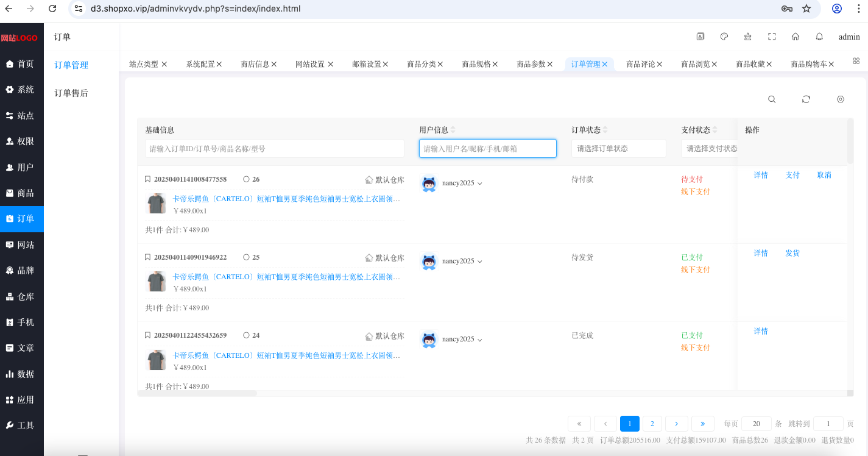Screen dimensions: 868x456
Task: Open 站点 in left sidebar
Action: tap(21, 115)
